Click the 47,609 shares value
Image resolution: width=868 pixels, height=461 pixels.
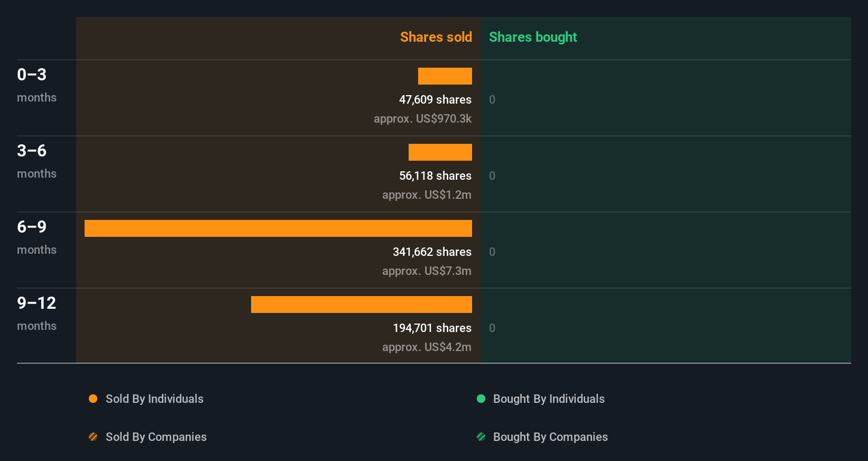coord(435,99)
